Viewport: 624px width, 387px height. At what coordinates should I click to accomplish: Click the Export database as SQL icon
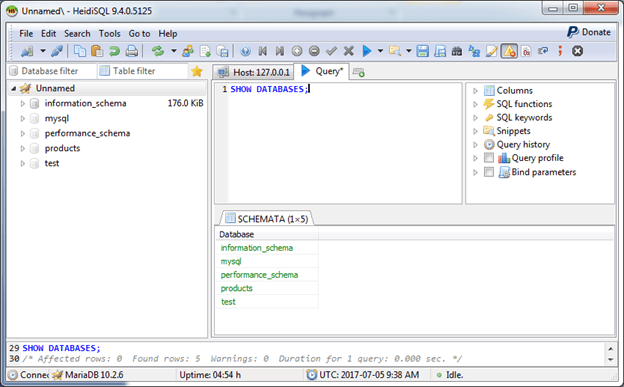click(x=222, y=51)
